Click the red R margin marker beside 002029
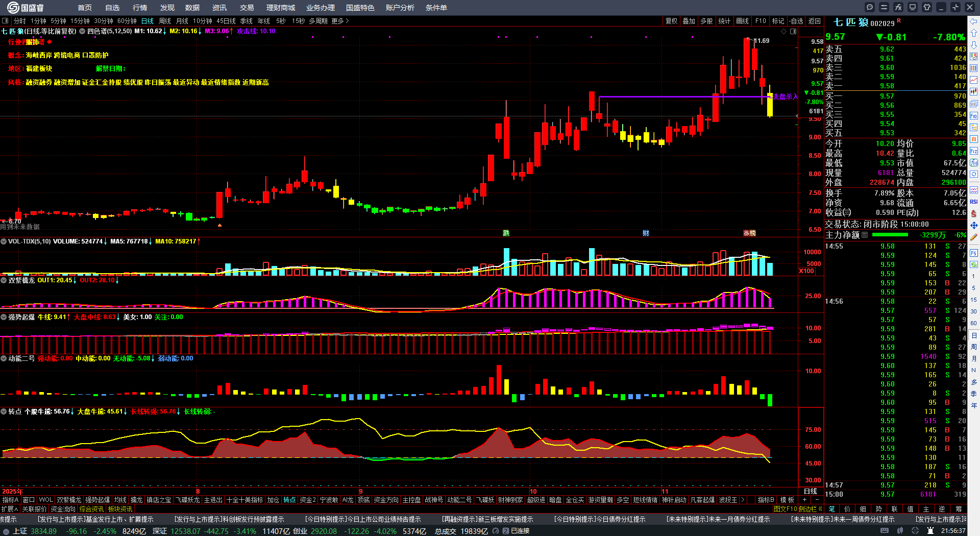Viewport: 980px width, 536px height. coord(899,21)
